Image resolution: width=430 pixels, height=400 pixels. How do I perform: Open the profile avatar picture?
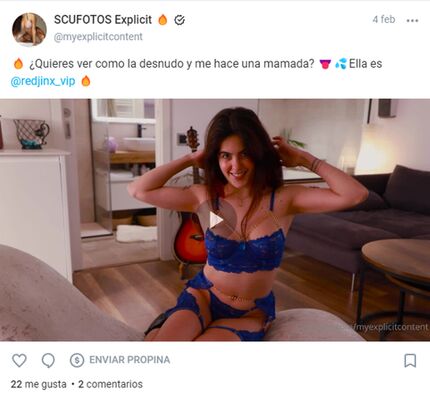coord(29,29)
